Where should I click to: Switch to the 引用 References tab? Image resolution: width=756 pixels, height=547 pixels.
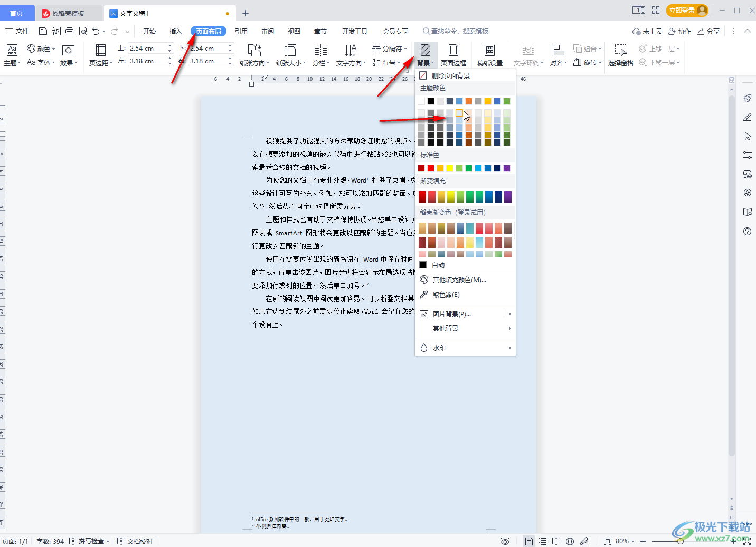click(x=241, y=31)
